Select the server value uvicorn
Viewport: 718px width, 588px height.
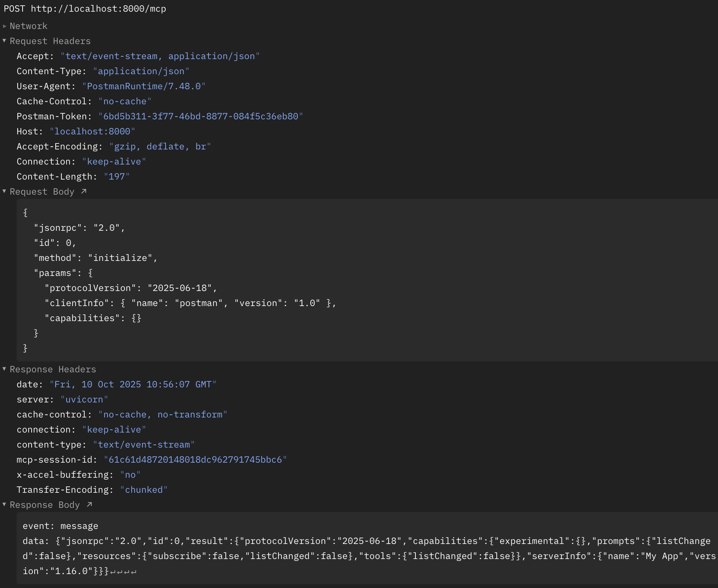[x=85, y=399]
